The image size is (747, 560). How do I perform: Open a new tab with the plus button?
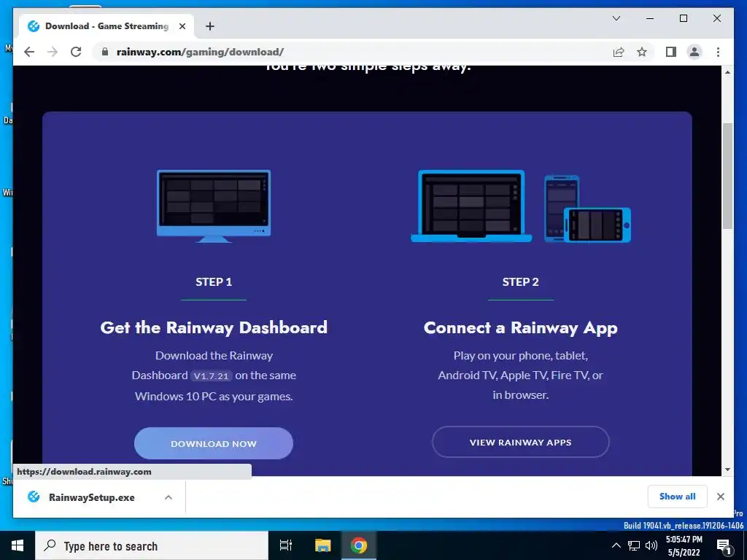(x=209, y=26)
